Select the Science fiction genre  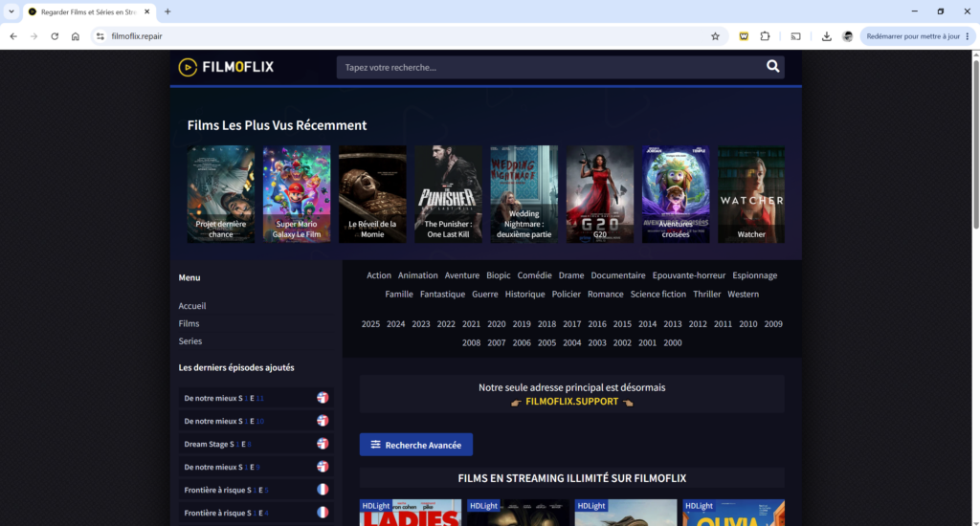point(658,295)
